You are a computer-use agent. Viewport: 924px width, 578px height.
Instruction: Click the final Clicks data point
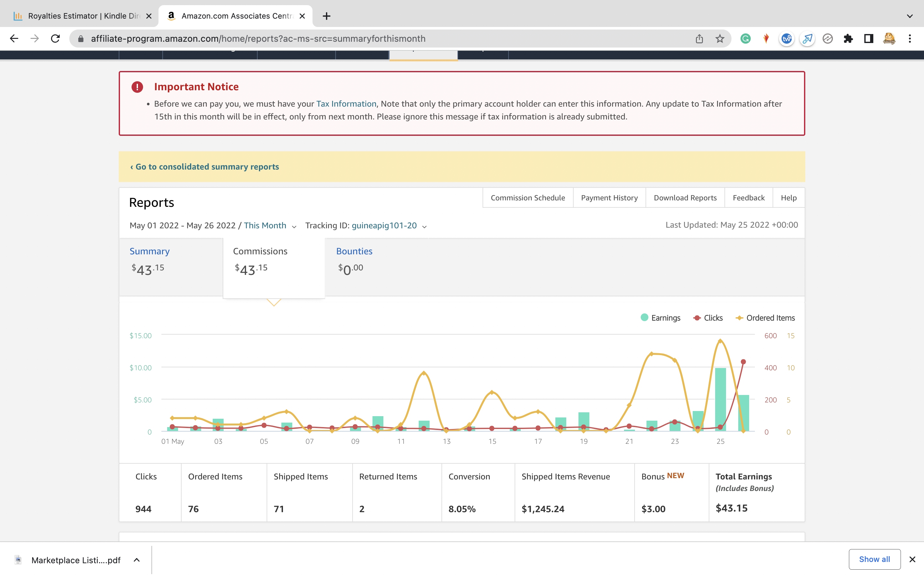[x=743, y=361]
